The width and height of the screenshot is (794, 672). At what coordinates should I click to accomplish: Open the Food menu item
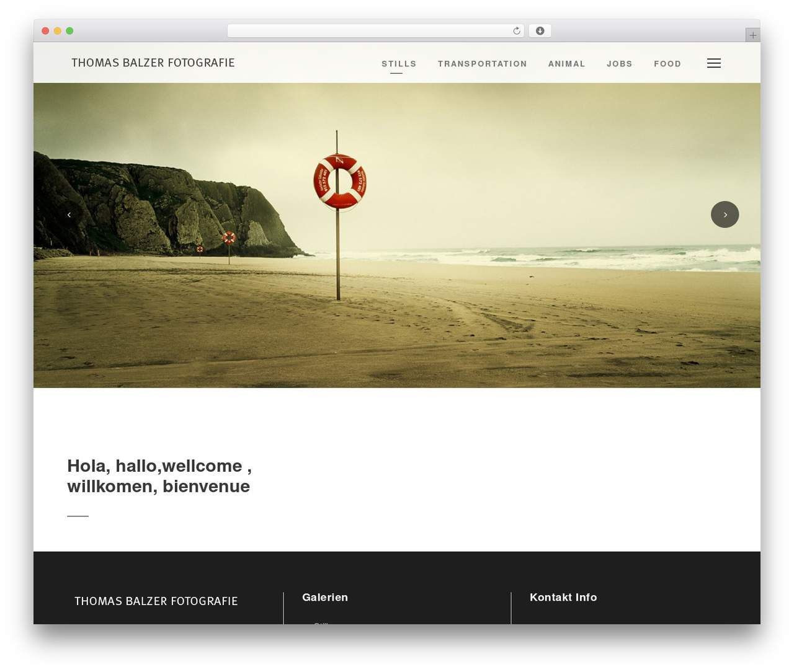(667, 64)
